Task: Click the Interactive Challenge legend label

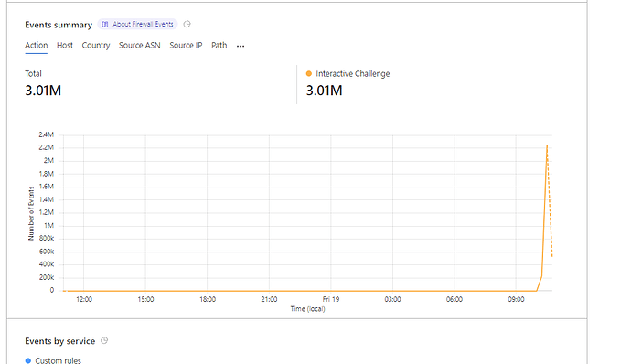Action: click(353, 74)
